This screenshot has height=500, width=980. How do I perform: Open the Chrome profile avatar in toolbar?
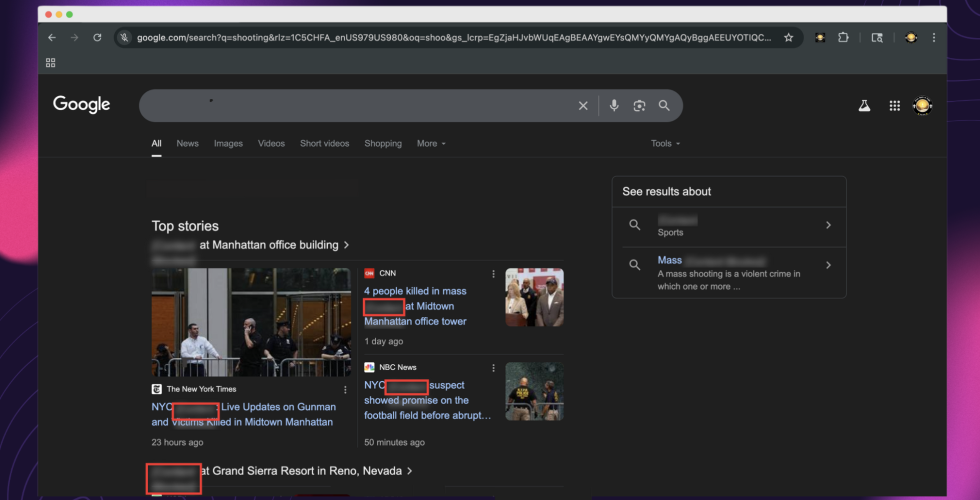pos(911,37)
